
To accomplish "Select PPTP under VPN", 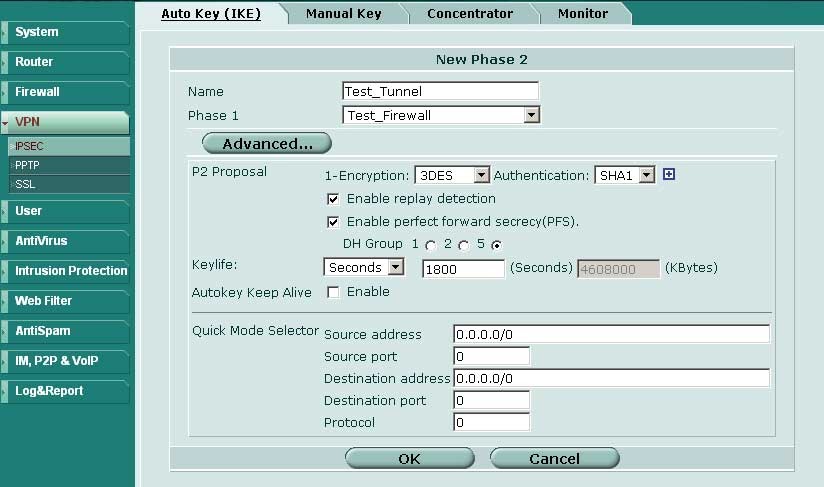I will (69, 165).
